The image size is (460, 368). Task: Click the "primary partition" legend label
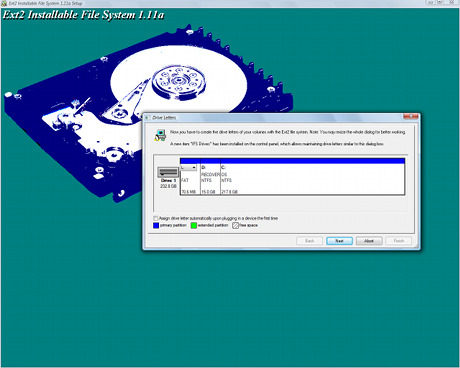point(173,225)
